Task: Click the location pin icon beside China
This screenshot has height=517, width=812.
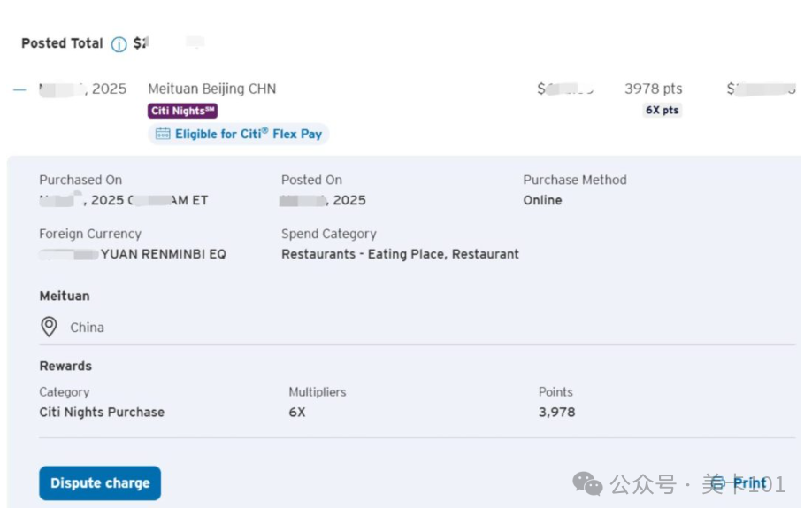Action: (x=50, y=328)
